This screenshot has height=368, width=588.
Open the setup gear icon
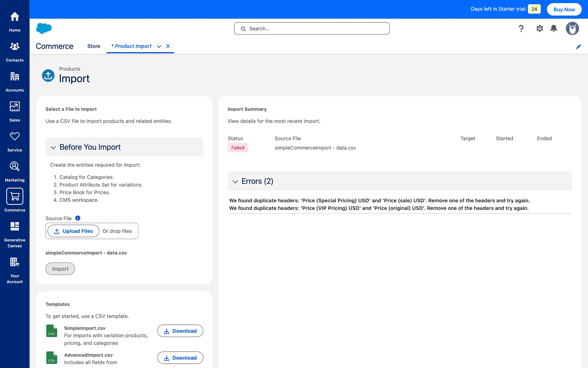(540, 29)
